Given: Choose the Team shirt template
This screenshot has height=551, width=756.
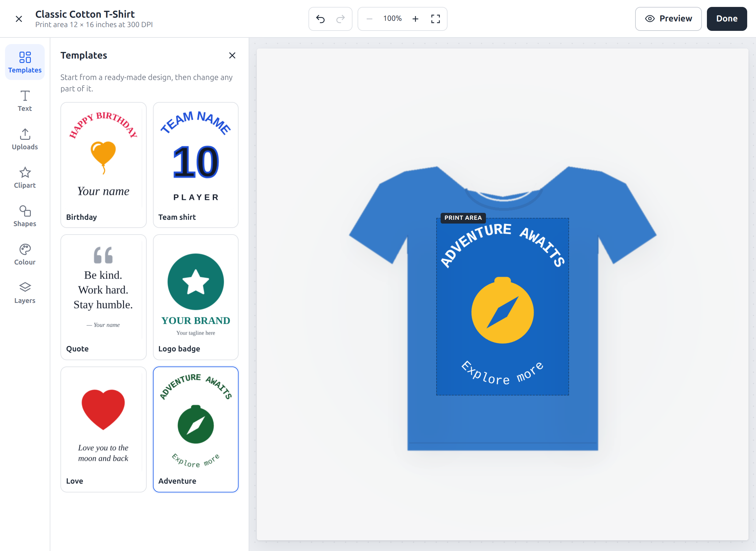Looking at the screenshot, I should (196, 165).
